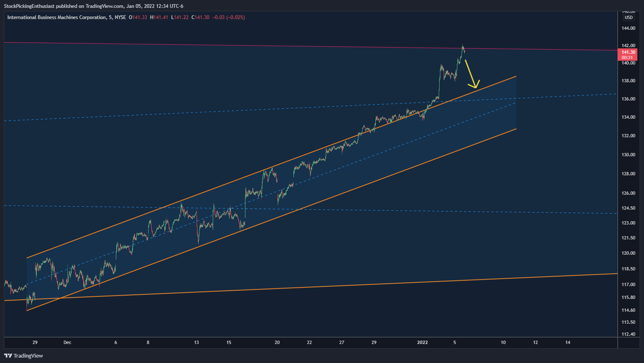Click the 115.80 price axis label

pos(628,297)
